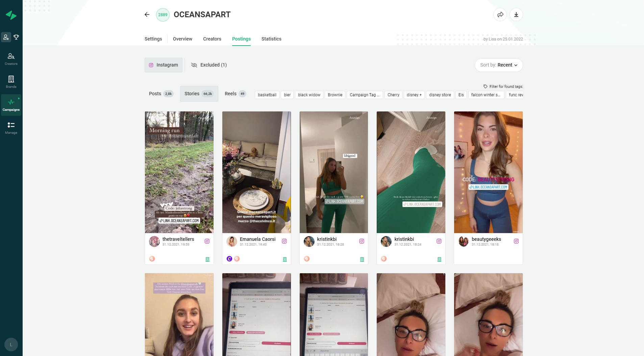Screen dimensions: 644x356
Task: Click the trophy icon at the sidebar top
Action: (x=17, y=37)
